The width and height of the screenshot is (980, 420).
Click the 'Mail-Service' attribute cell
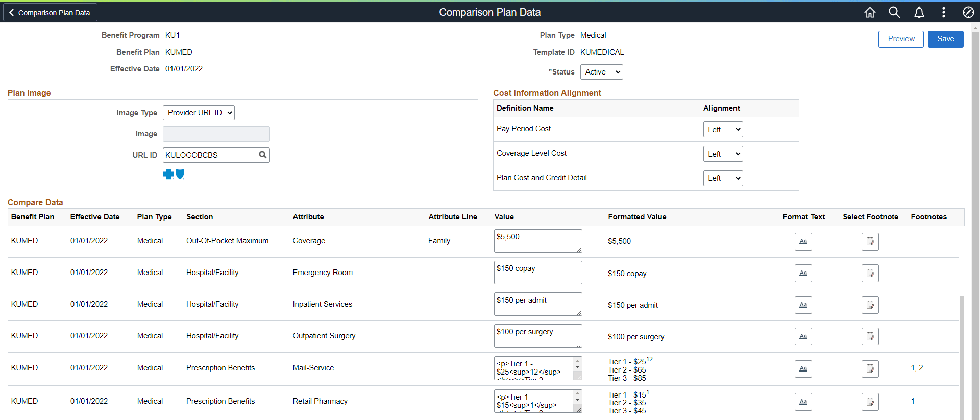click(x=313, y=368)
